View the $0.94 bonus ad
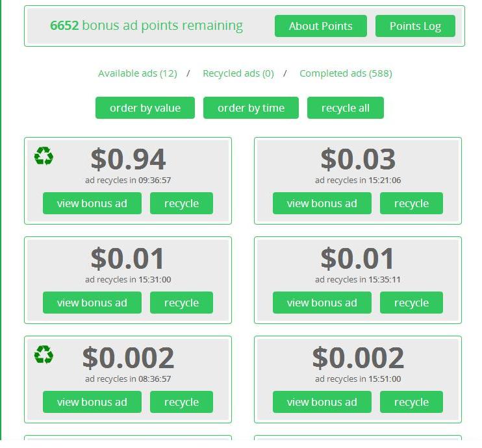This screenshot has height=448, width=482. pyautogui.click(x=92, y=203)
